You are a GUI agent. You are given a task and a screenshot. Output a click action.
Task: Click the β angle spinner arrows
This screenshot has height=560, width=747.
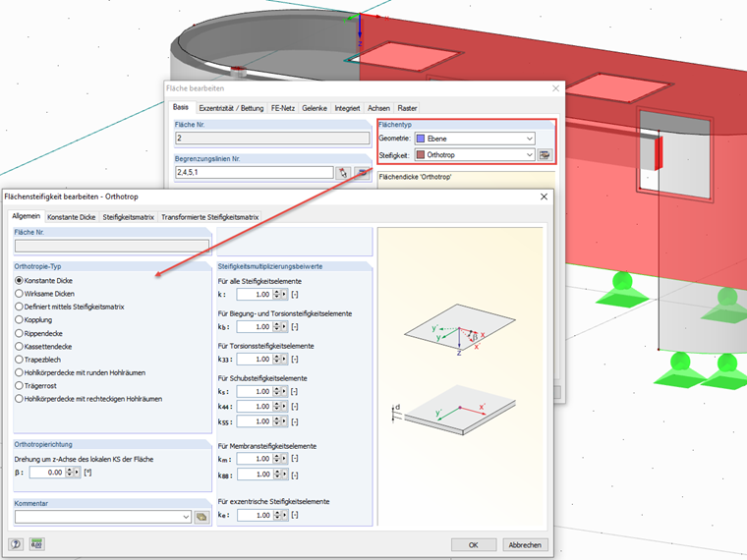[x=69, y=473]
